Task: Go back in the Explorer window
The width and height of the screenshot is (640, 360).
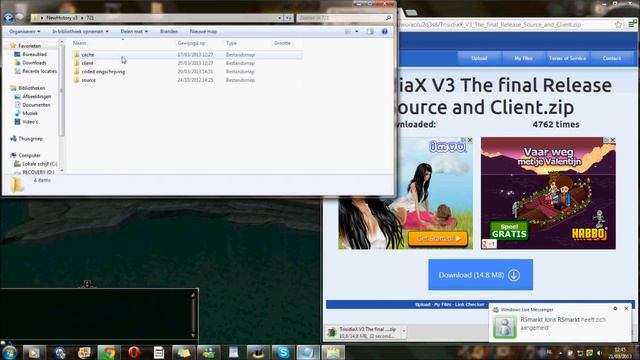Action: coord(9,18)
